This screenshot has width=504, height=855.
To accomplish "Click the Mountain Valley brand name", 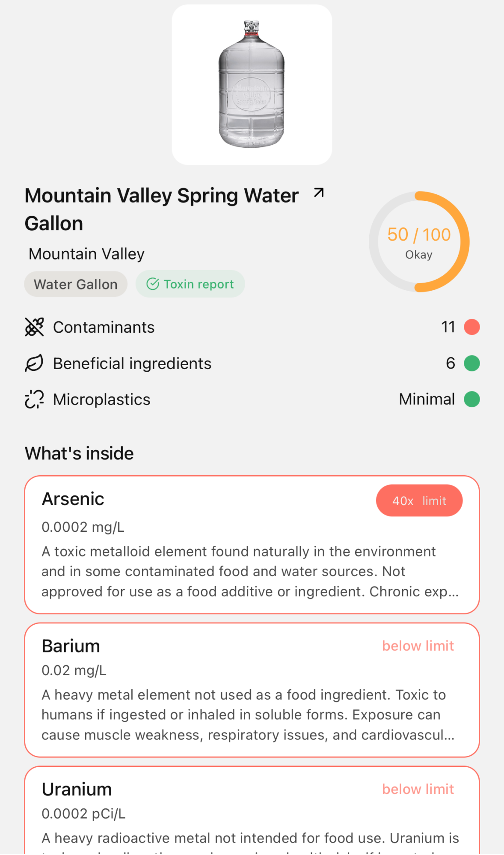I will tap(86, 254).
